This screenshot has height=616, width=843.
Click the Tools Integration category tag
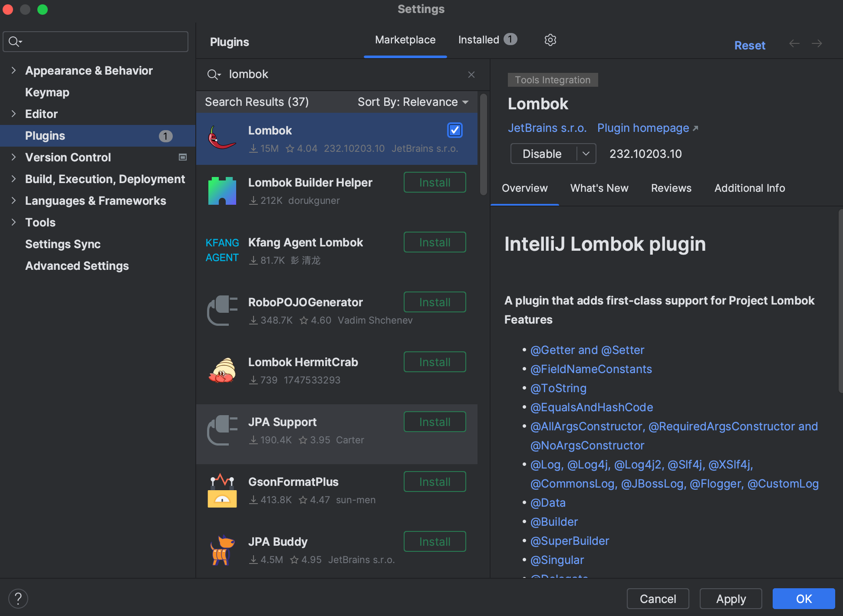[x=553, y=80]
